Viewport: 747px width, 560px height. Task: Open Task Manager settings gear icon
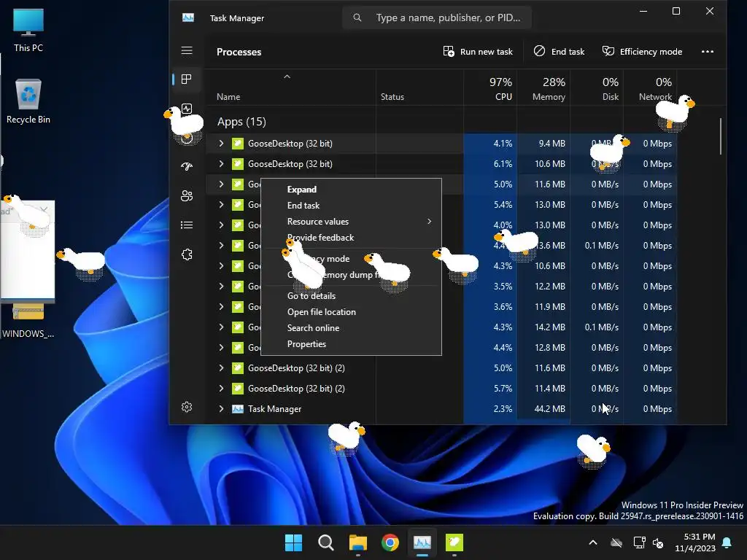(187, 407)
